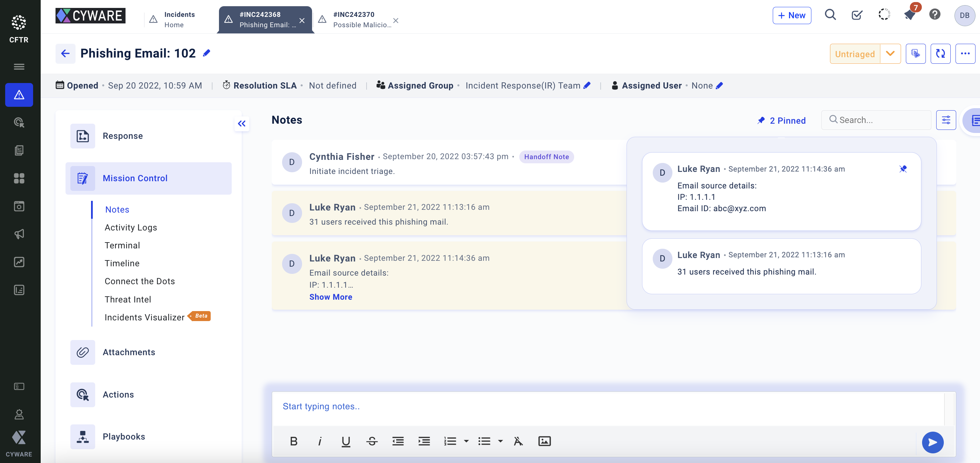Image resolution: width=980 pixels, height=463 pixels.
Task: Open notifications bell with 7 badge
Action: (x=909, y=15)
